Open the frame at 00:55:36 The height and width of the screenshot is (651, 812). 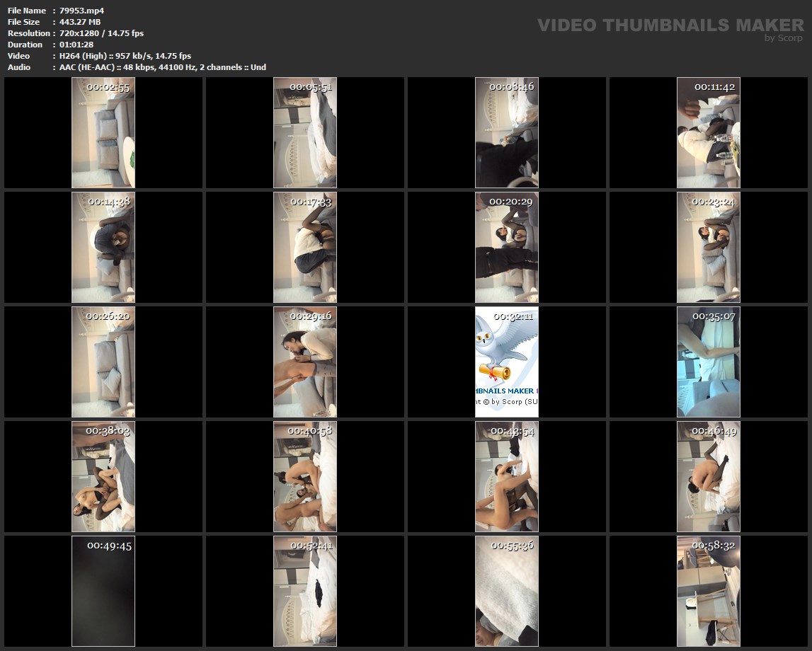pos(507,591)
